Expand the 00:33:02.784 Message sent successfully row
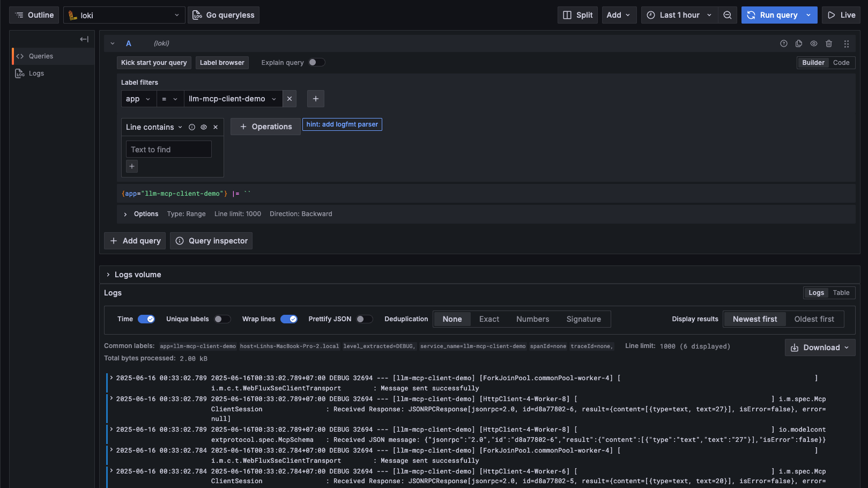Image resolution: width=868 pixels, height=488 pixels. (x=112, y=450)
